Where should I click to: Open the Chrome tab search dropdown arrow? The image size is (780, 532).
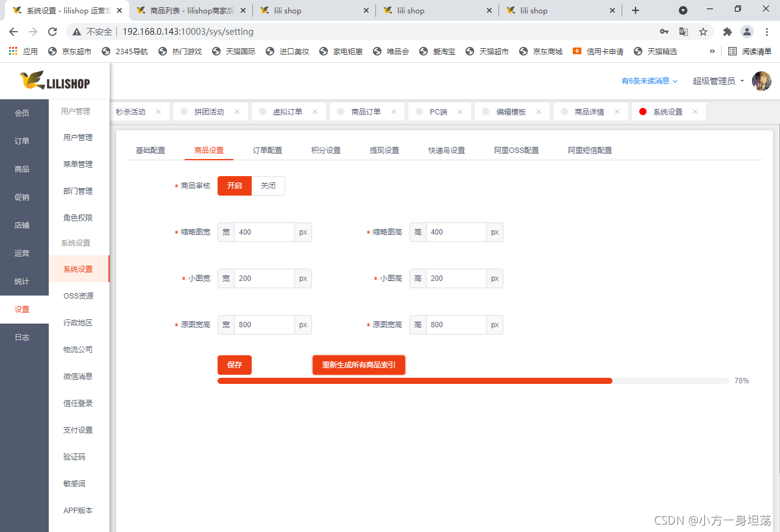683,10
